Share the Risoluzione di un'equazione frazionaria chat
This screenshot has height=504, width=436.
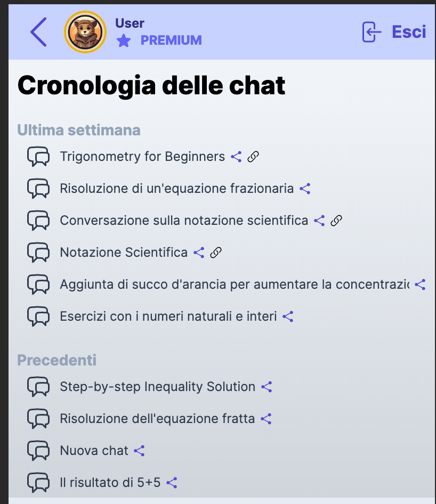pos(305,189)
